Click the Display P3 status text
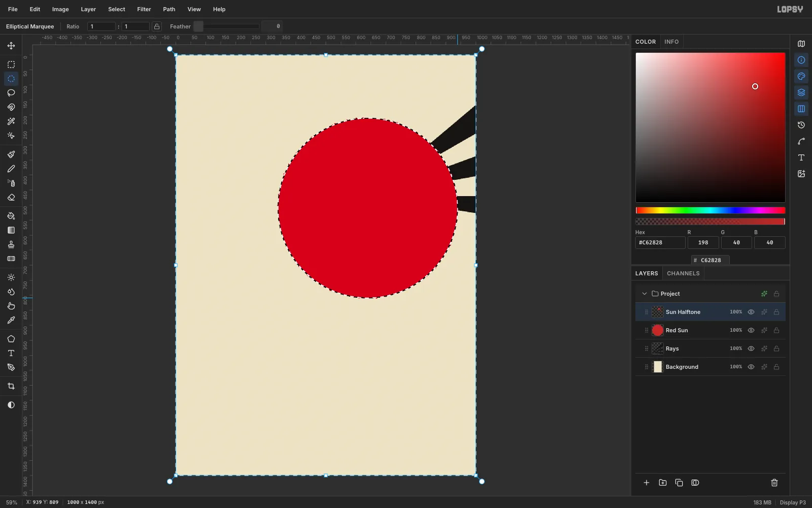 point(793,502)
